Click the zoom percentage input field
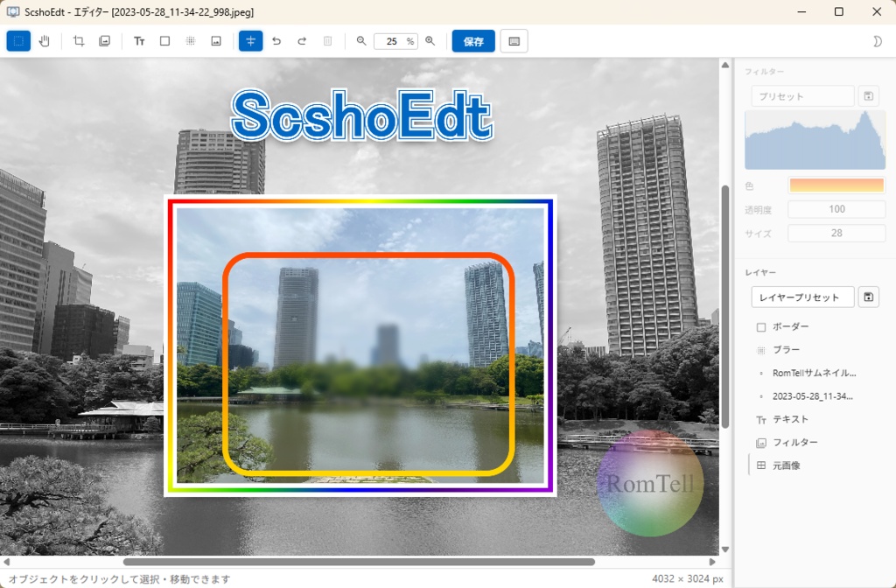The image size is (896, 588). 395,40
